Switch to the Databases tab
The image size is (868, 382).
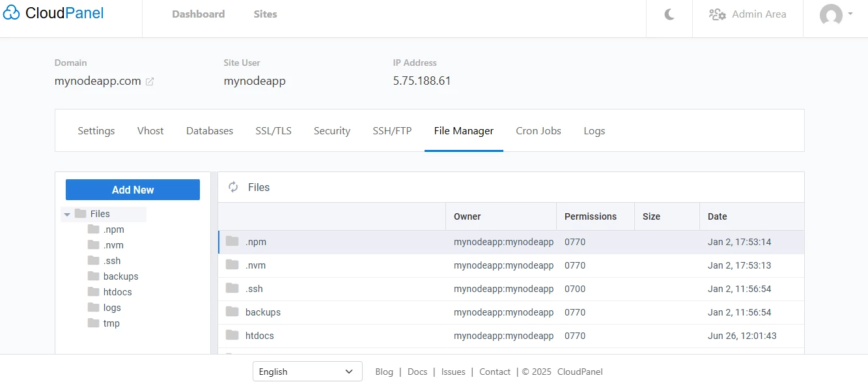209,130
